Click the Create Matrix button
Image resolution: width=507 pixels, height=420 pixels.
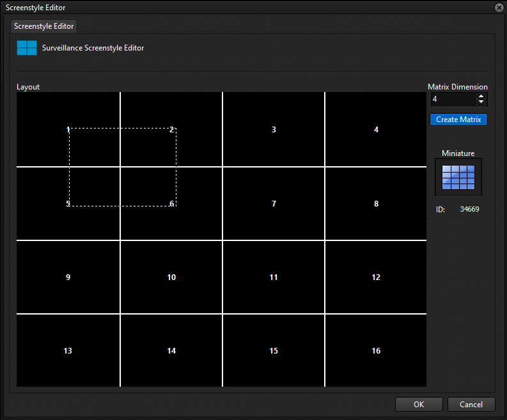458,120
